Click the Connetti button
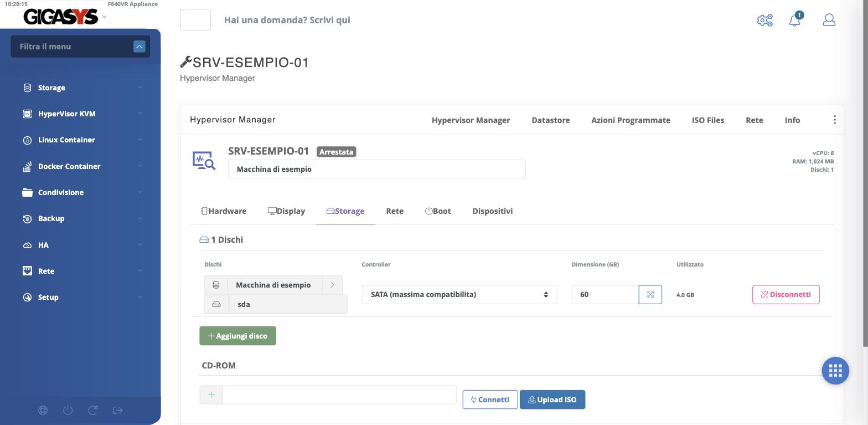 click(490, 400)
